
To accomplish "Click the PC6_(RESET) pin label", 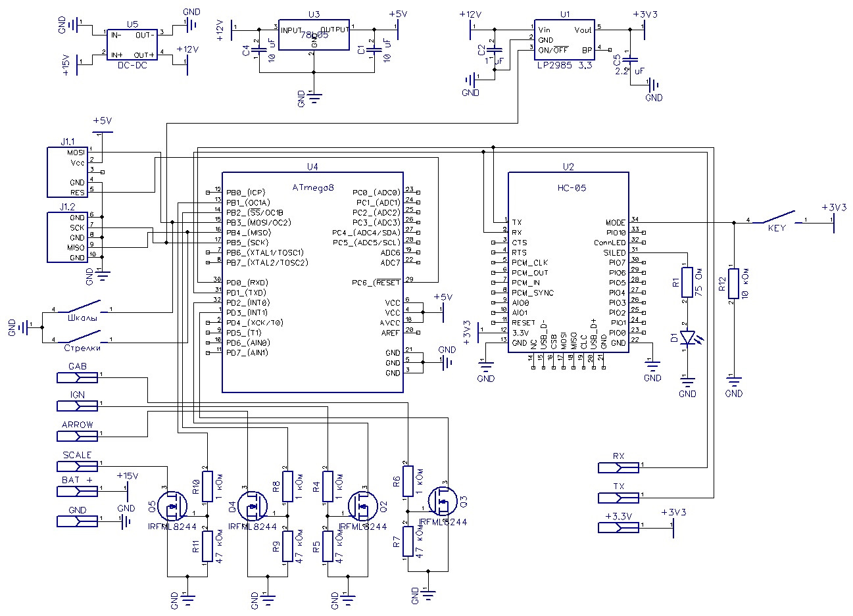I will tap(376, 283).
